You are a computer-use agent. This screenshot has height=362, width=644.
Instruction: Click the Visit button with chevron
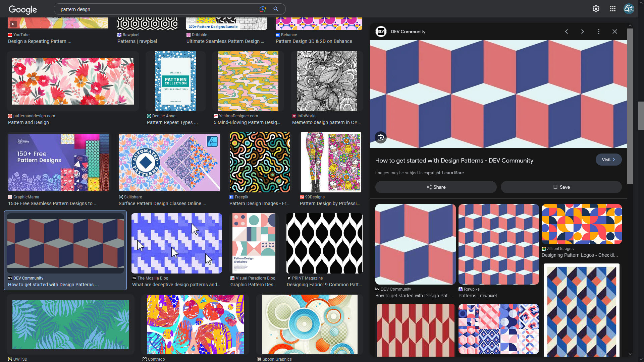pyautogui.click(x=608, y=160)
